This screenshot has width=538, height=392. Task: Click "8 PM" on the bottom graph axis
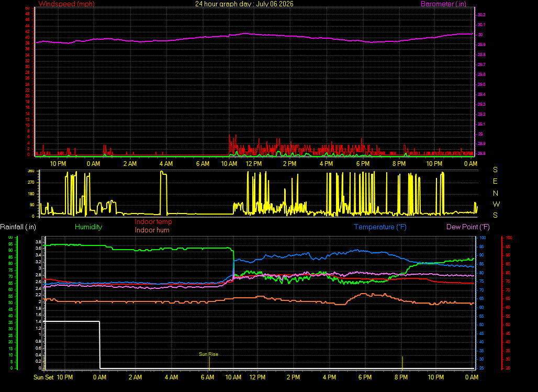pyautogui.click(x=401, y=377)
